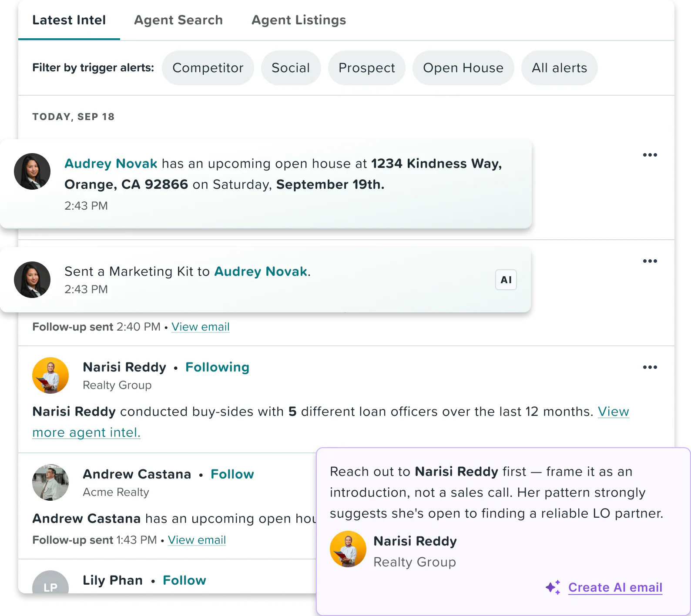This screenshot has width=691, height=616.
Task: Open more options for Audrey Novak open house
Action: click(650, 155)
